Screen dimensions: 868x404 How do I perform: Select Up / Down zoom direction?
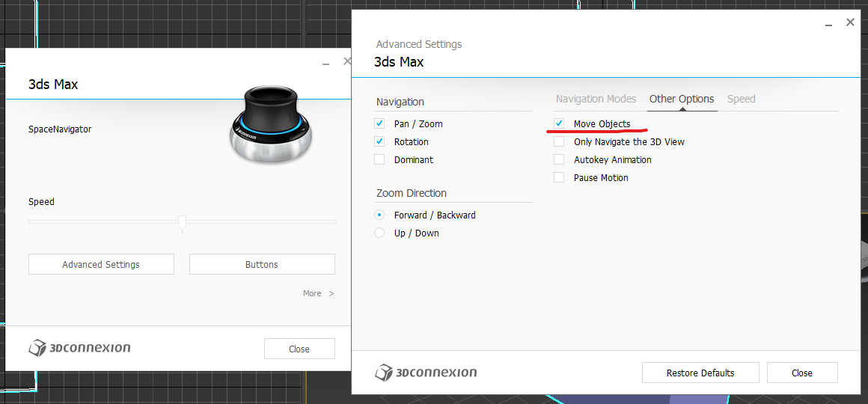pyautogui.click(x=379, y=233)
